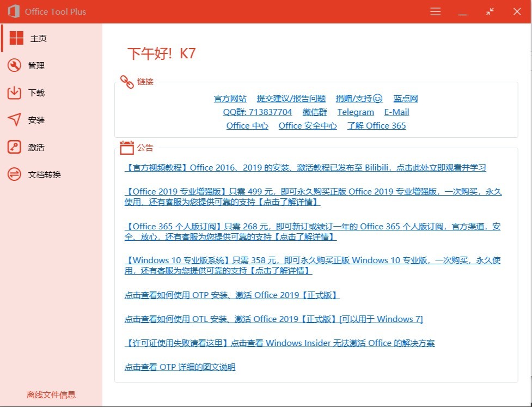The width and height of the screenshot is (532, 407).
Task: Click the Office logo in title bar
Action: click(13, 11)
